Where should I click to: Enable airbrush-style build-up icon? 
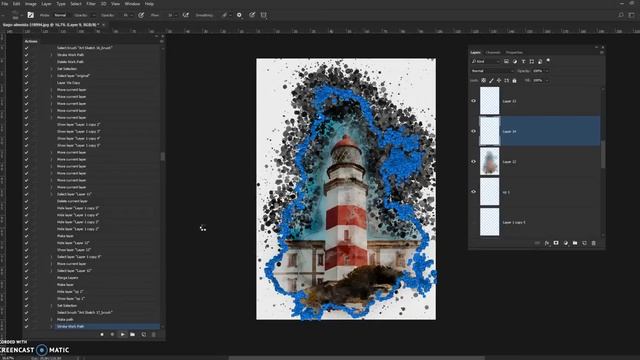click(x=186, y=15)
